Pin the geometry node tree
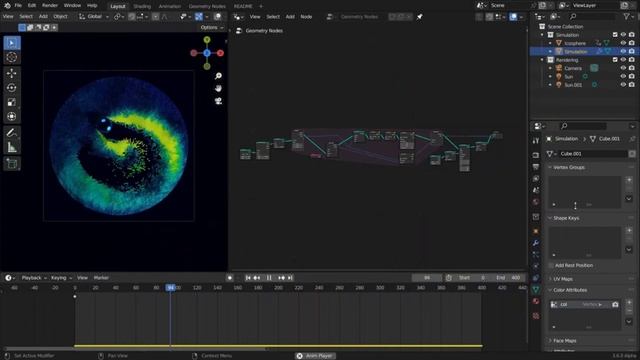 420,17
